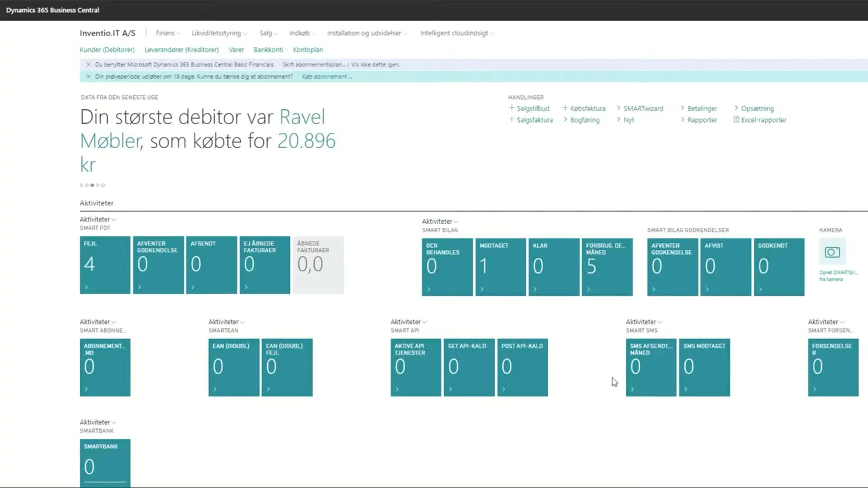Click the arrow on the OCR Behandles tile
Image resolution: width=868 pixels, height=488 pixels.
[x=429, y=289]
